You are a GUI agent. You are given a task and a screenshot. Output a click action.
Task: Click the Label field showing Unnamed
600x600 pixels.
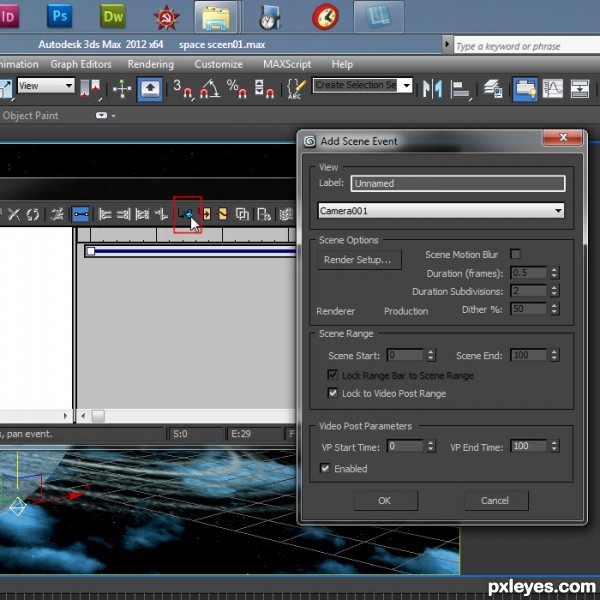[x=458, y=183]
